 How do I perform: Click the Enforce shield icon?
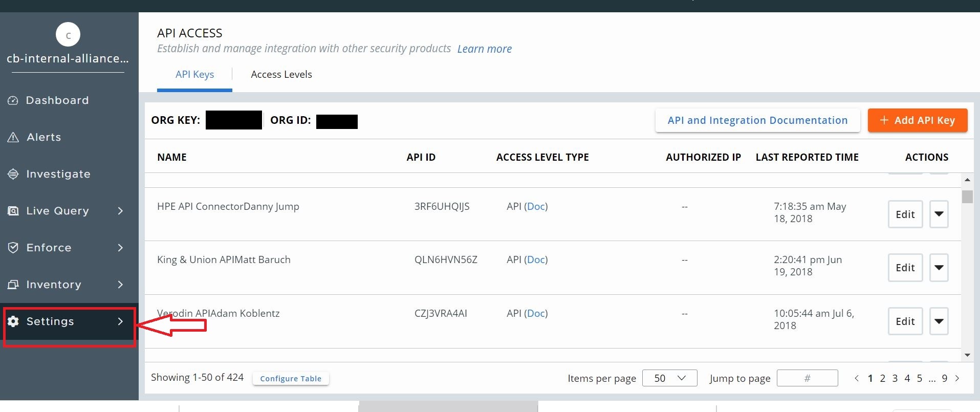point(13,248)
